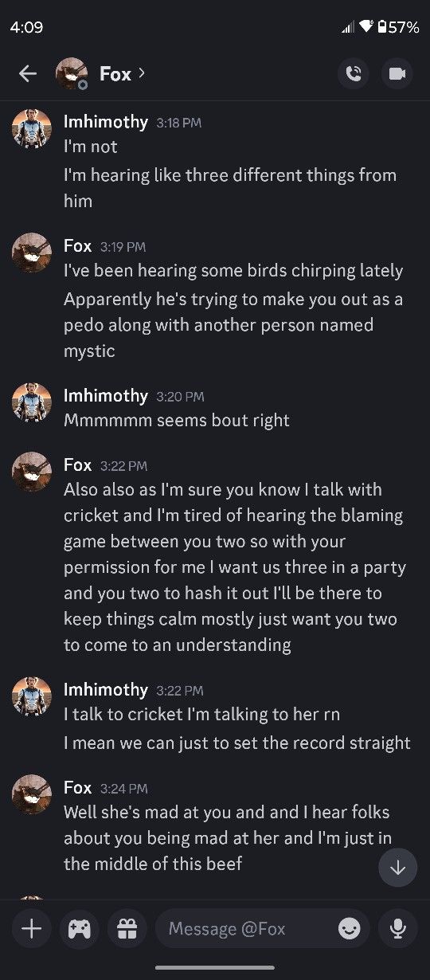The height and width of the screenshot is (980, 430).
Task: Start a video call with Fox
Action: click(x=397, y=74)
